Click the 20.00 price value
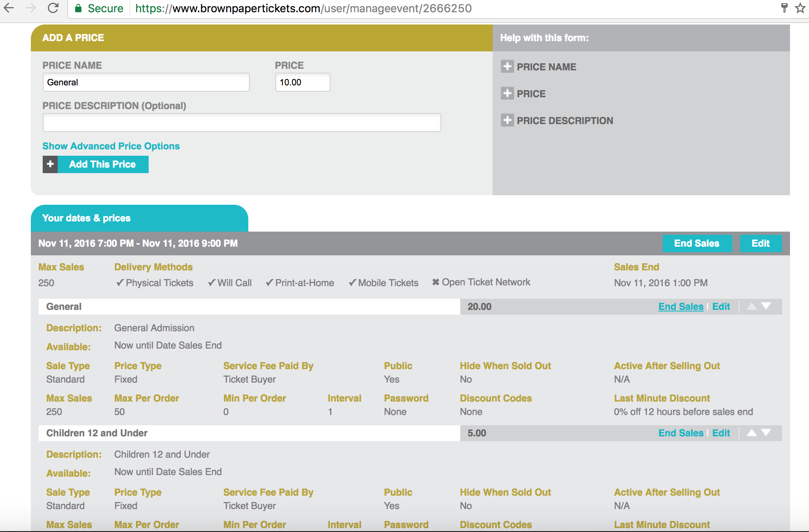The width and height of the screenshot is (809, 532). click(480, 307)
